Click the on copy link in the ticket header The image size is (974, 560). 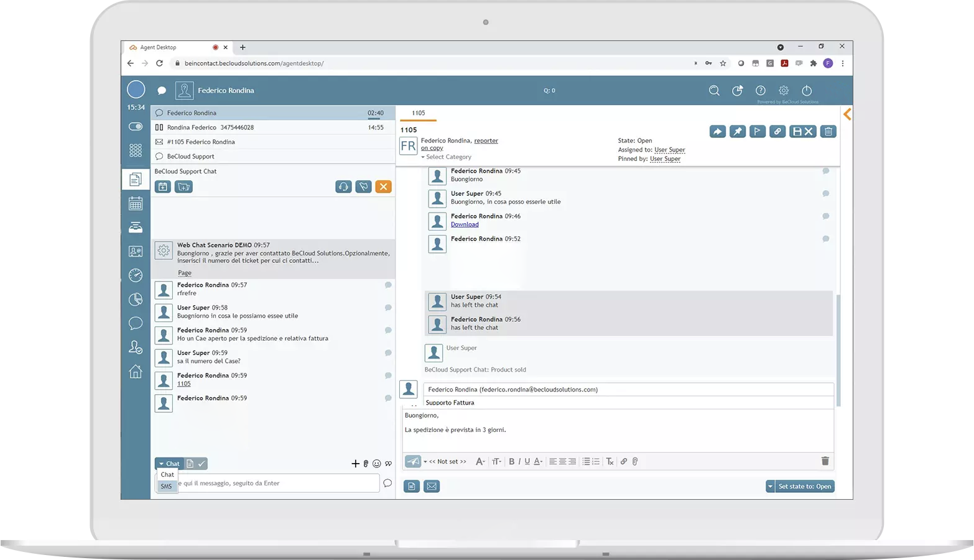(x=432, y=149)
